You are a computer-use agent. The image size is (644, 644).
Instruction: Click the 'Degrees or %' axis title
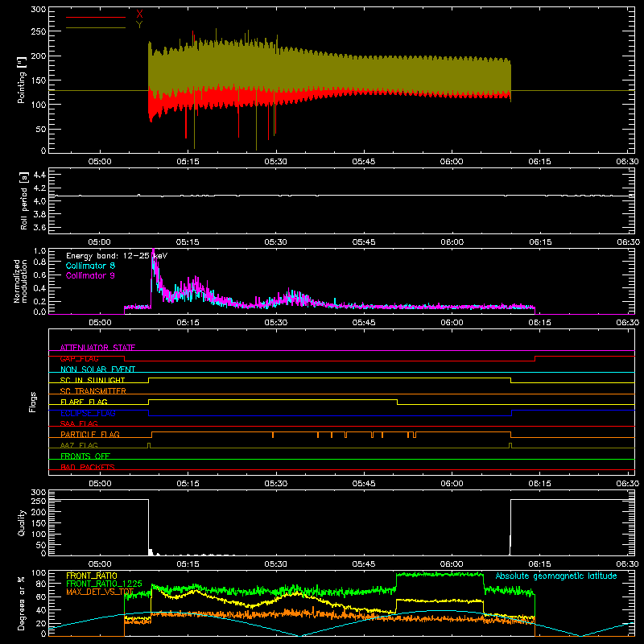(22, 603)
